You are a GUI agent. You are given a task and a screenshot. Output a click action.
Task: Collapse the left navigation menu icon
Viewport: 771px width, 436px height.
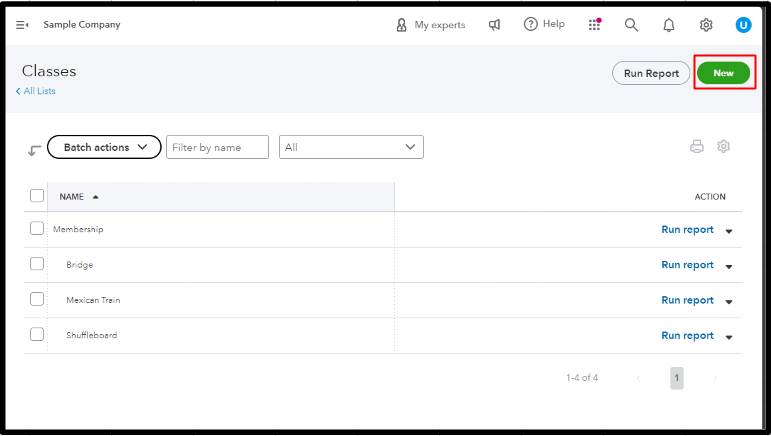click(22, 25)
